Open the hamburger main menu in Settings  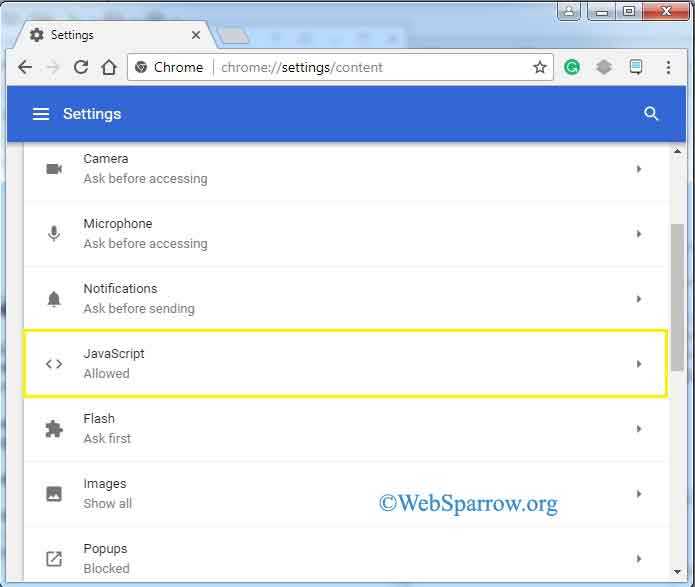pyautogui.click(x=41, y=114)
